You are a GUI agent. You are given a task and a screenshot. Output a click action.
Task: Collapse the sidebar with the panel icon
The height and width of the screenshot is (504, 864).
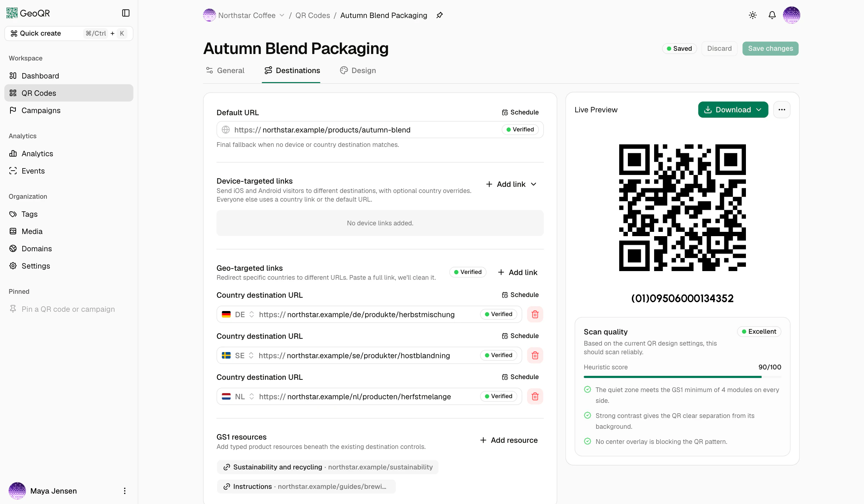pyautogui.click(x=126, y=13)
